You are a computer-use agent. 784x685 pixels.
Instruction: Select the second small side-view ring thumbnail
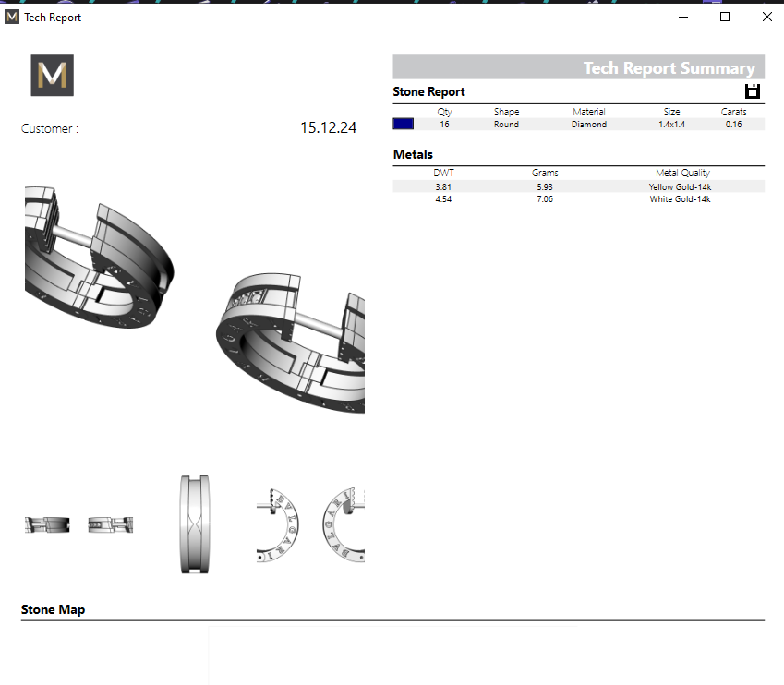(x=111, y=524)
